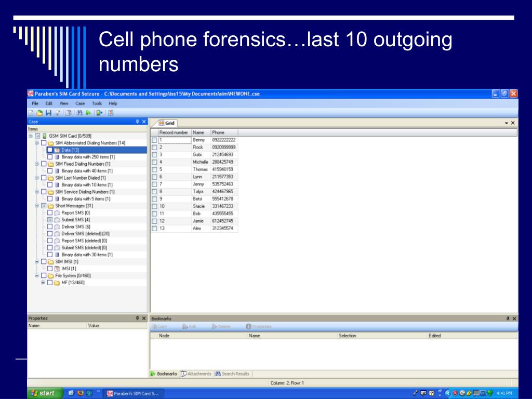532x399 pixels.
Task: Collapse the SIM Abbreviated Dialing Numbers node
Action: (x=37, y=143)
